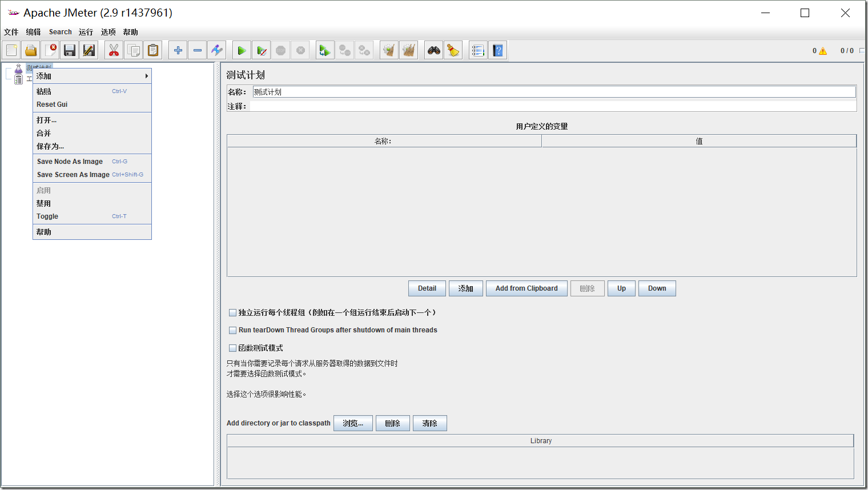Open the 帮助 menu in menu bar
This screenshot has height=490, width=868.
tap(131, 32)
